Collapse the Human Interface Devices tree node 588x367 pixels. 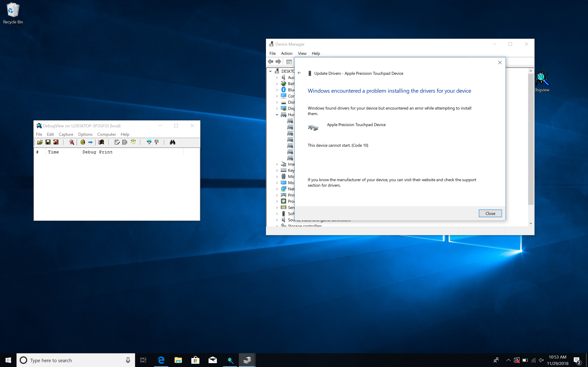tap(277, 114)
